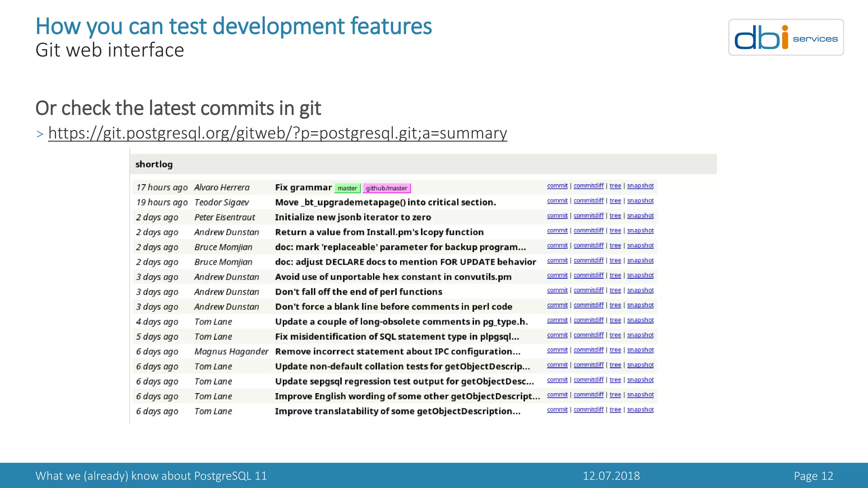Click author name Peter Eisentraut

225,217
